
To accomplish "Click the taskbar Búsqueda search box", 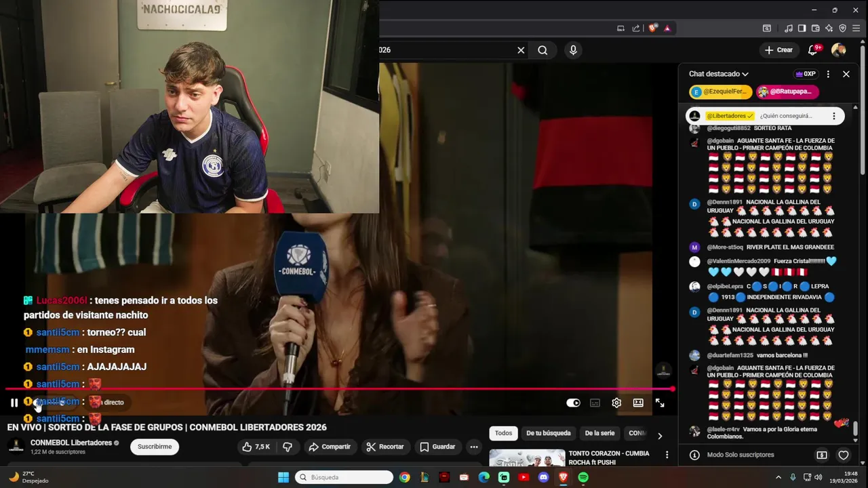I will point(344,477).
